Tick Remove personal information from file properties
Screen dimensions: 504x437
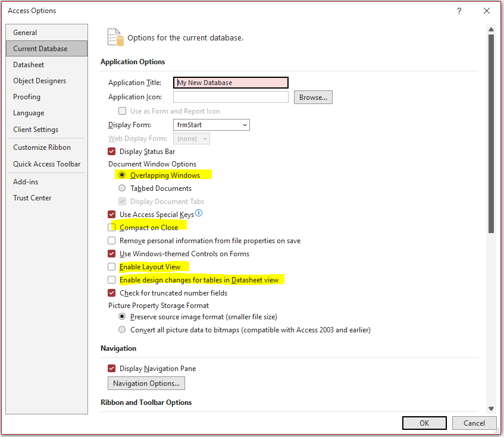111,241
